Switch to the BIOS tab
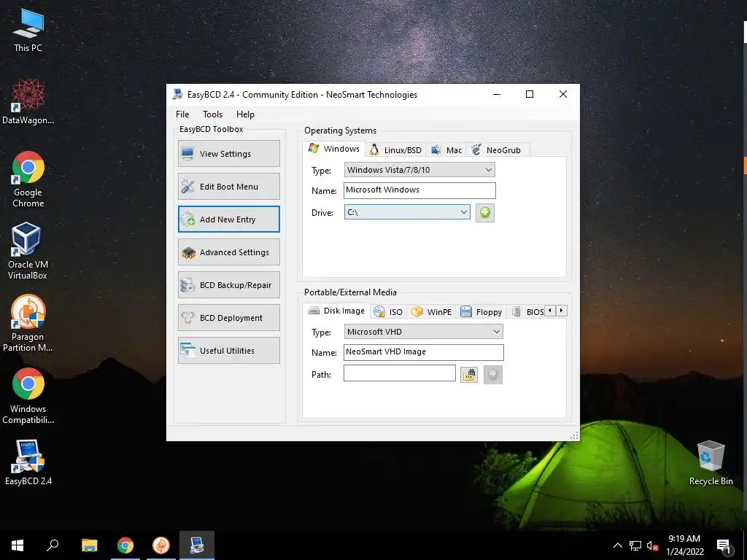 point(528,312)
